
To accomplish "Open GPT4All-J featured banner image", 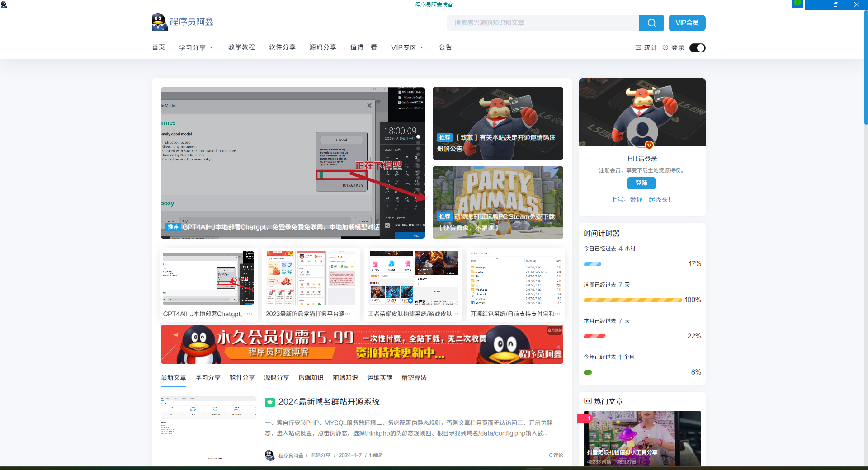I will (x=292, y=163).
